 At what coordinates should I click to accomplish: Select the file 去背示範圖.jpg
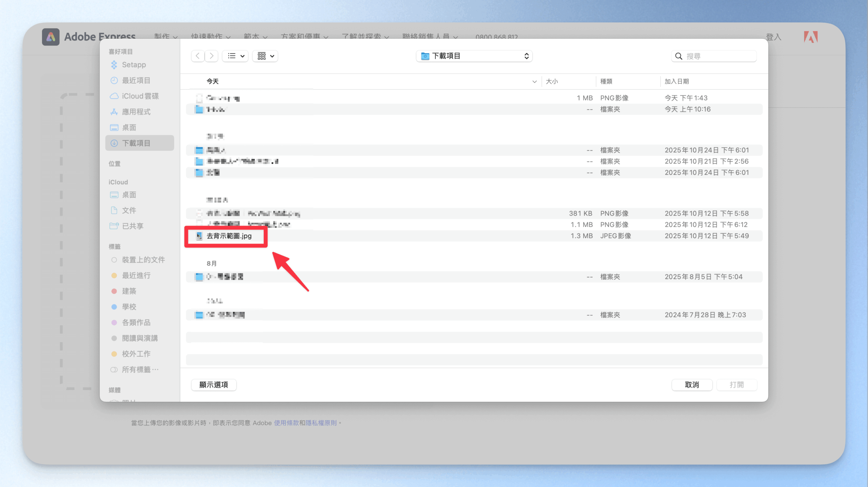click(229, 236)
